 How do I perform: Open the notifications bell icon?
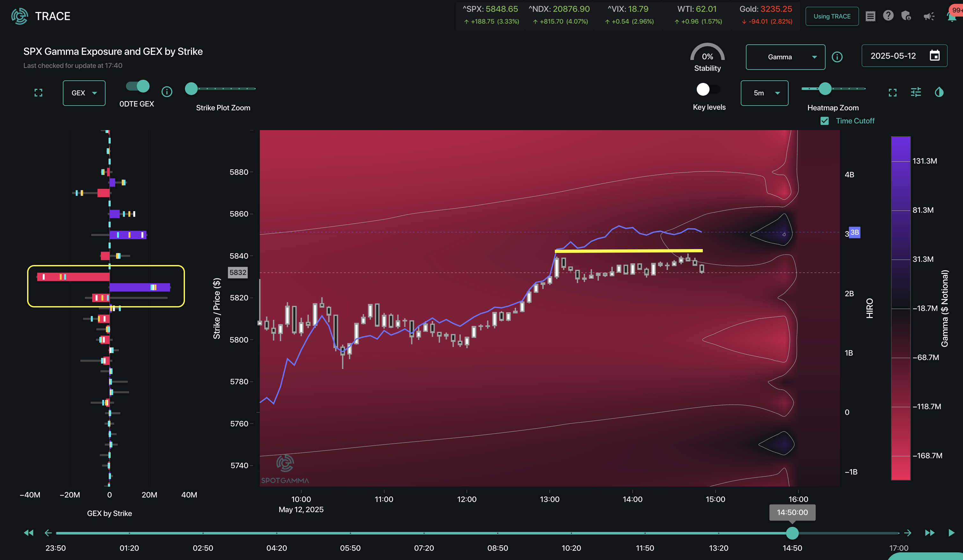[x=952, y=17]
